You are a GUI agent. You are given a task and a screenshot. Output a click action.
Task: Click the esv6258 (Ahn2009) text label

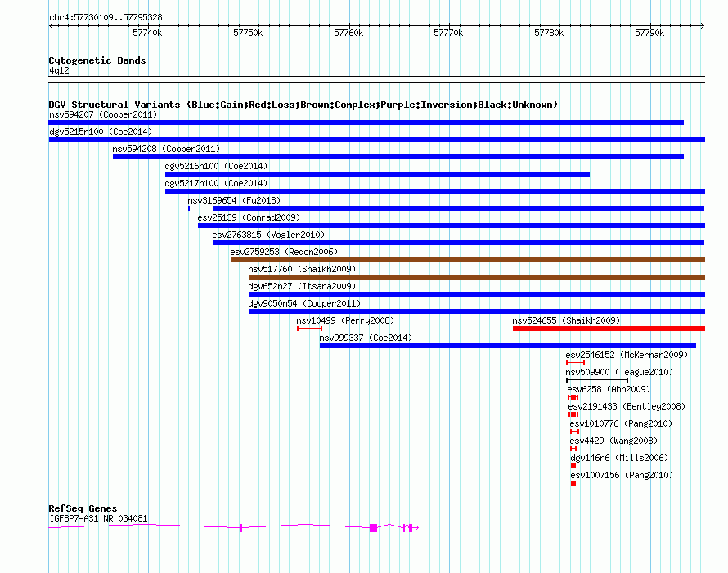point(609,389)
